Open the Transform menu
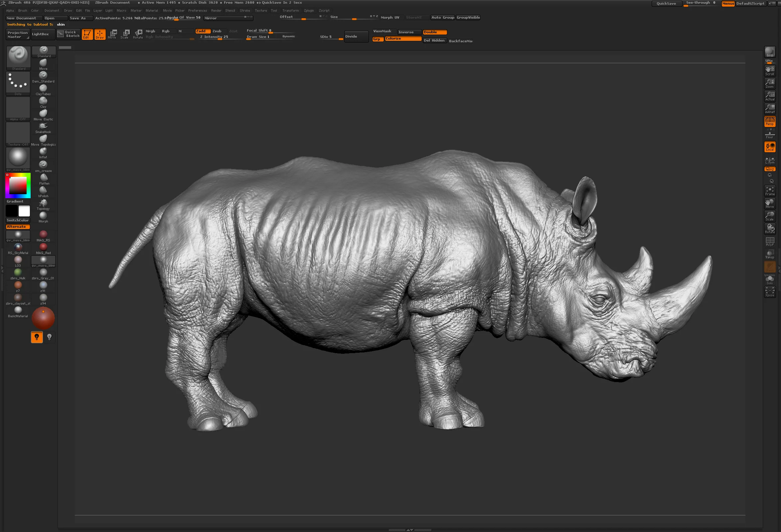Image resolution: width=781 pixels, height=532 pixels. [291, 11]
